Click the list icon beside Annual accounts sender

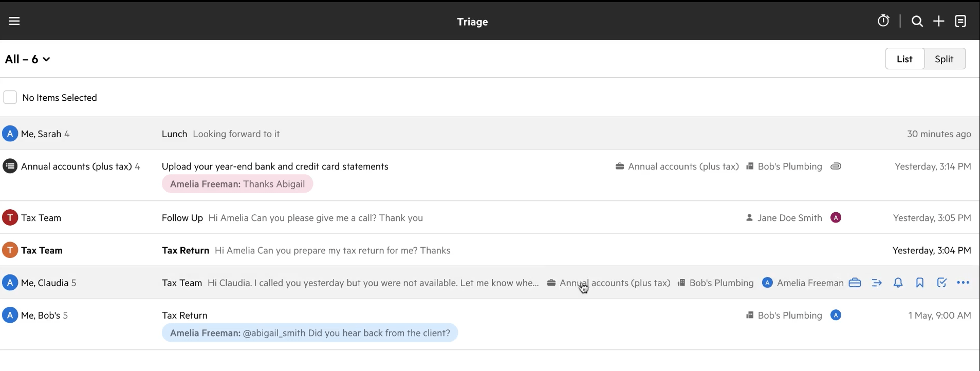tap(10, 166)
